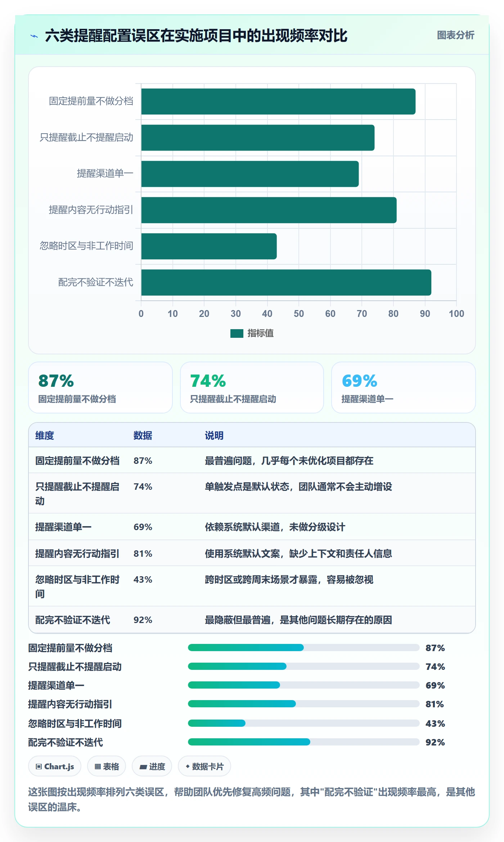Click progress bar for 提醒内容无行动指引
Image resolution: width=504 pixels, height=842 pixels.
click(x=303, y=704)
